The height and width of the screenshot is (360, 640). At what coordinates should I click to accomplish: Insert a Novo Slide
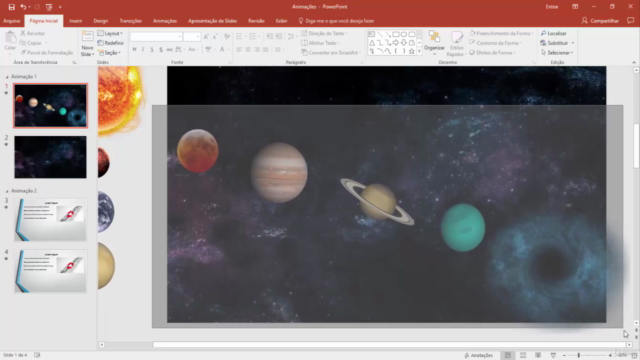coord(87,44)
